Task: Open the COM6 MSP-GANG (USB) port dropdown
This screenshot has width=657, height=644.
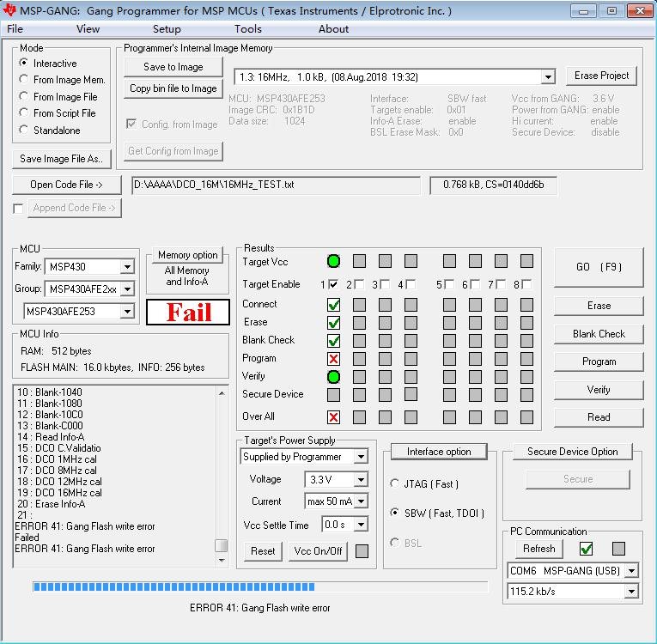Action: 631,571
